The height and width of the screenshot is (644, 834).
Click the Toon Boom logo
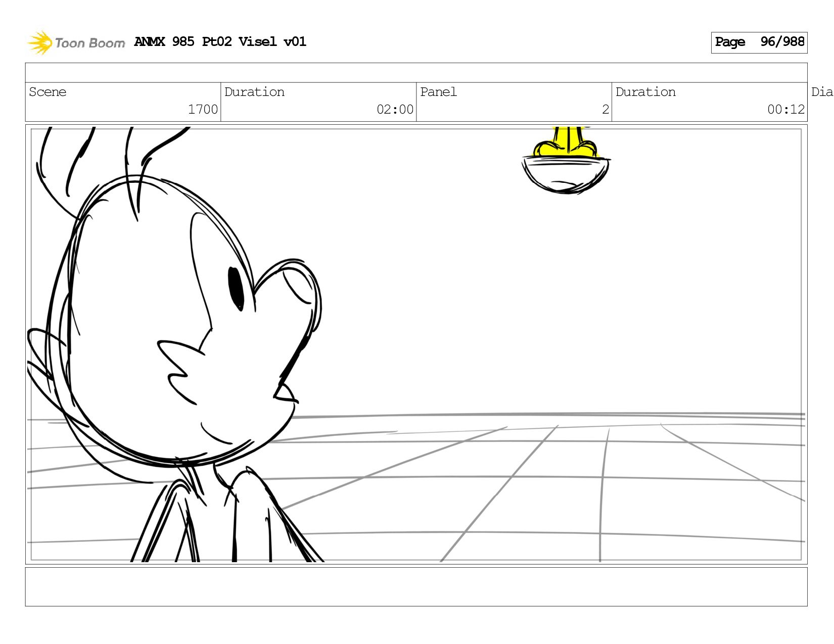(76, 42)
